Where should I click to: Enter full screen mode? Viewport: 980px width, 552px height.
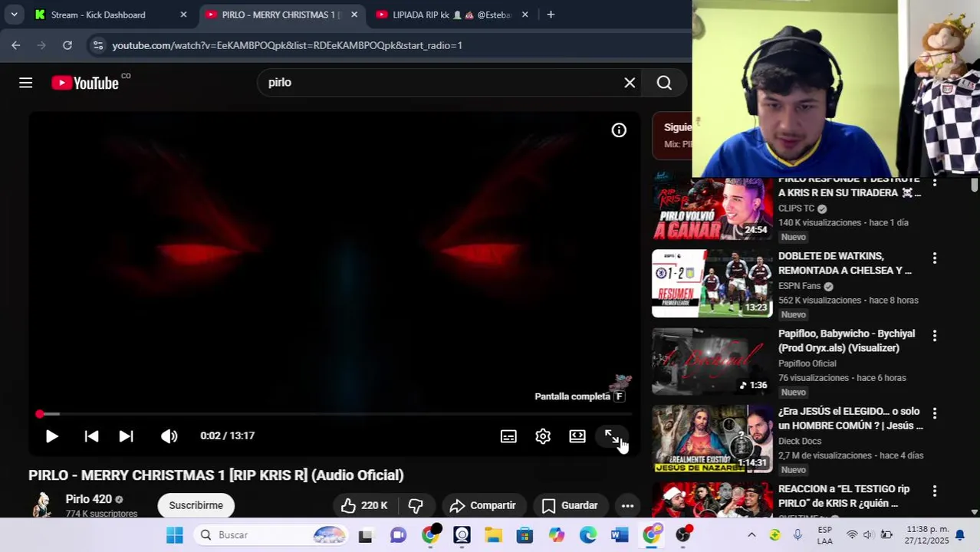click(611, 436)
